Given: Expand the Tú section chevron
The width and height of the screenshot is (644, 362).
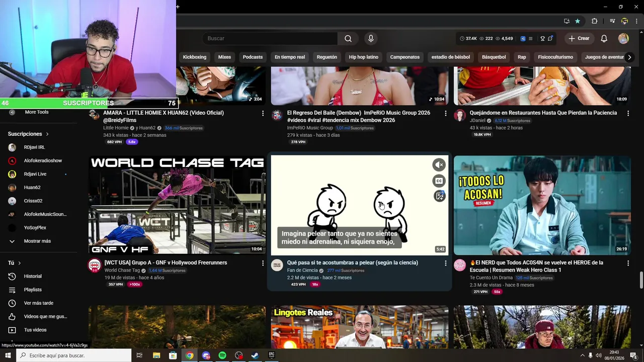Looking at the screenshot, I should (20, 263).
